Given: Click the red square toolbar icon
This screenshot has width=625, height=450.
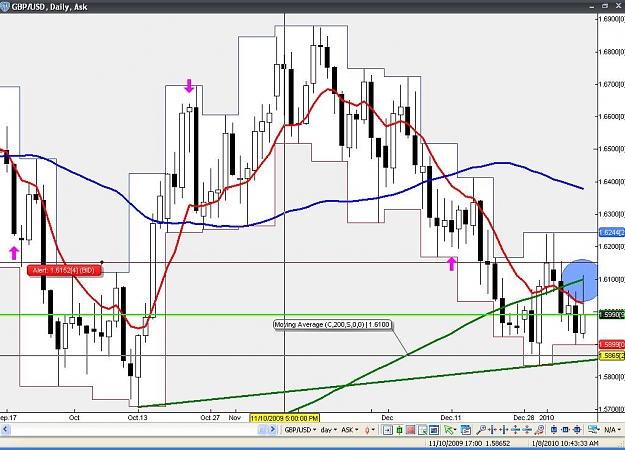Looking at the screenshot, I should point(410,430).
